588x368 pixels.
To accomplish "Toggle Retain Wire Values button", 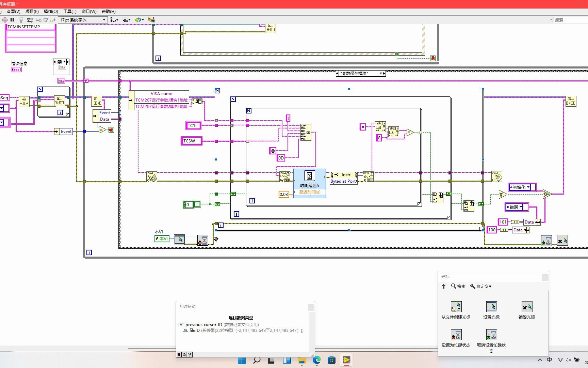I will [30, 20].
